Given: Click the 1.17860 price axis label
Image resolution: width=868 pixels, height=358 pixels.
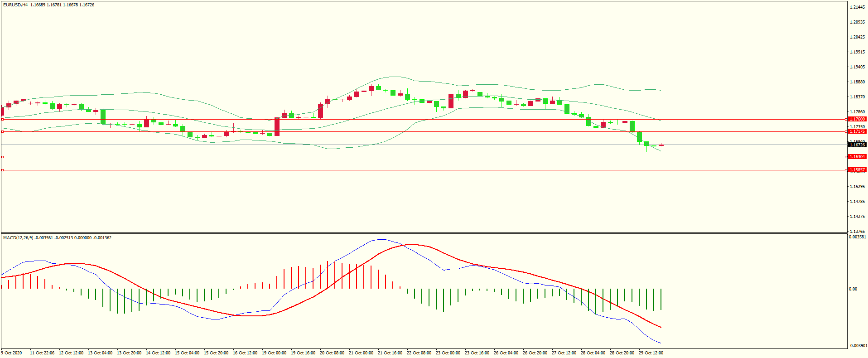Looking at the screenshot, I should [857, 112].
